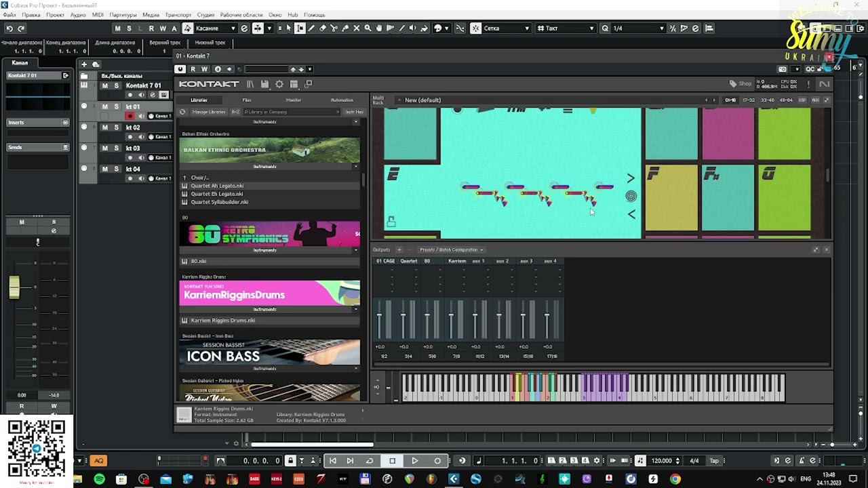This screenshot has width=868, height=488.
Task: Adjust the Cubase channel volume fader
Action: point(14,287)
